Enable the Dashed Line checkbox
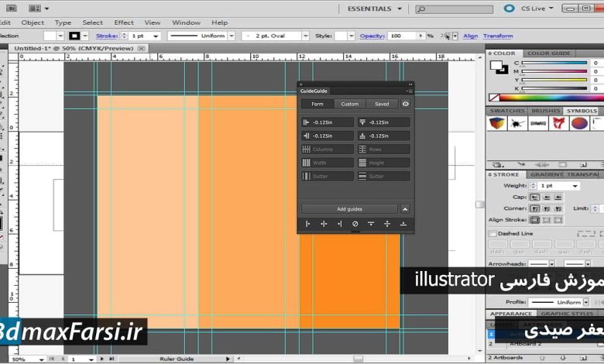This screenshot has height=364, width=604. coord(492,233)
